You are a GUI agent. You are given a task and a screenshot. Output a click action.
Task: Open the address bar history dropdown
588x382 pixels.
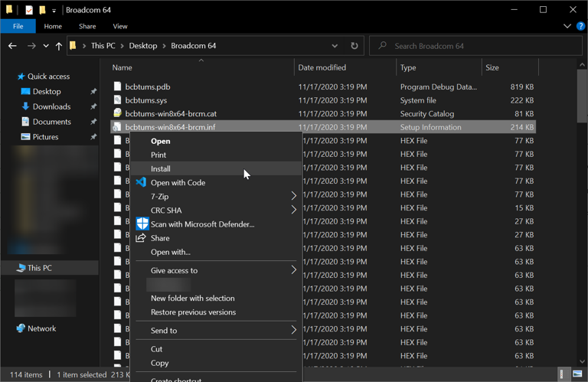tap(335, 46)
